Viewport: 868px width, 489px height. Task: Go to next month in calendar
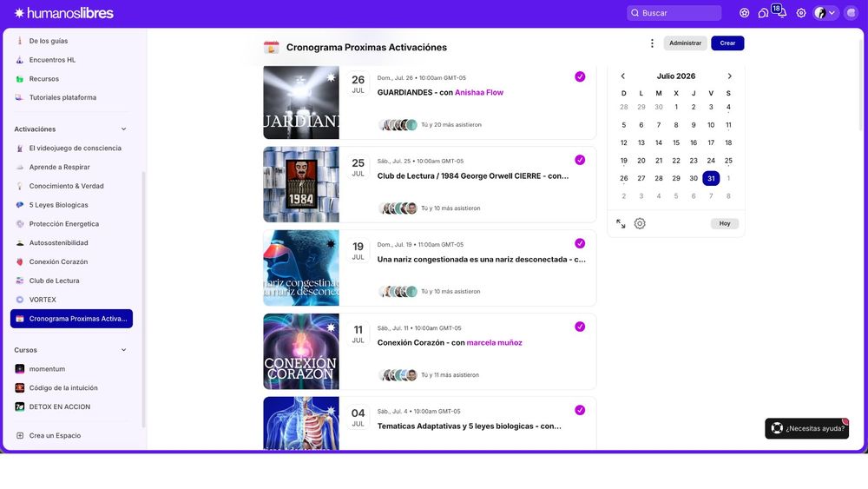click(x=729, y=76)
